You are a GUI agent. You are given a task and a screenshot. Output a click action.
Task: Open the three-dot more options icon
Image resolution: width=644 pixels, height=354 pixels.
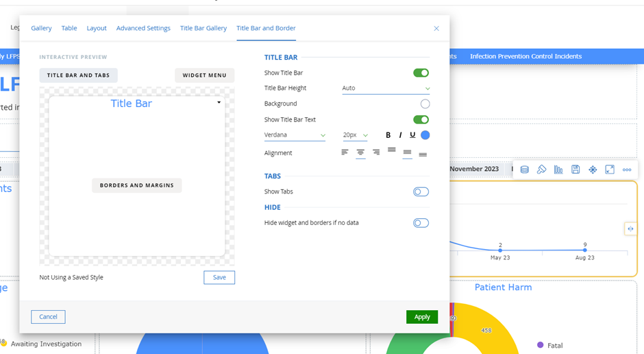(627, 169)
